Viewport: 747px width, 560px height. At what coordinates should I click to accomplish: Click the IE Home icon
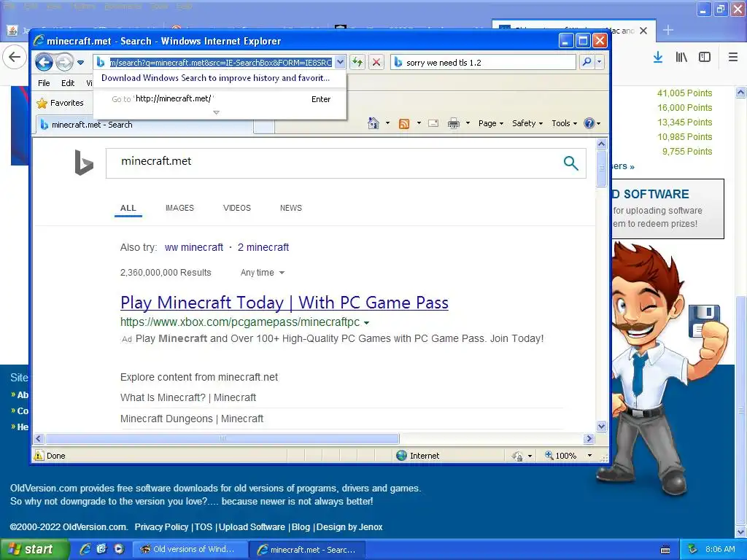tap(373, 123)
